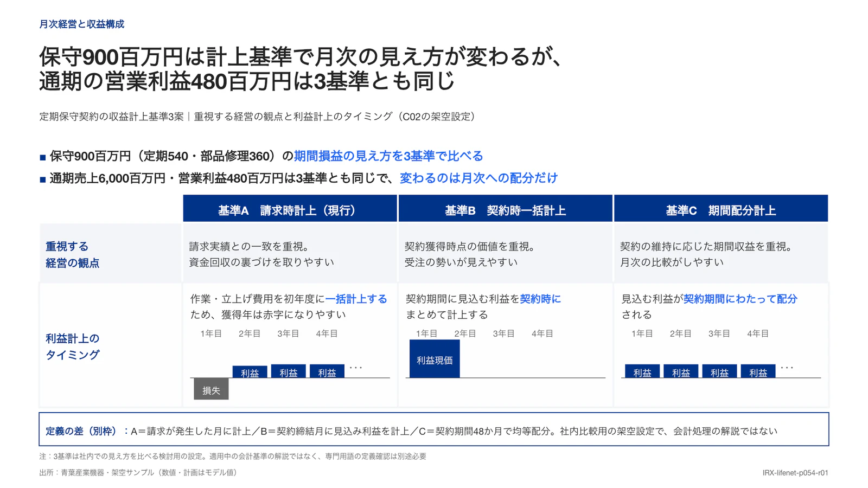Screen dimensions: 868x488
Task: Click the blue phrase 契約期間にわたって配分
Action: pos(740,299)
